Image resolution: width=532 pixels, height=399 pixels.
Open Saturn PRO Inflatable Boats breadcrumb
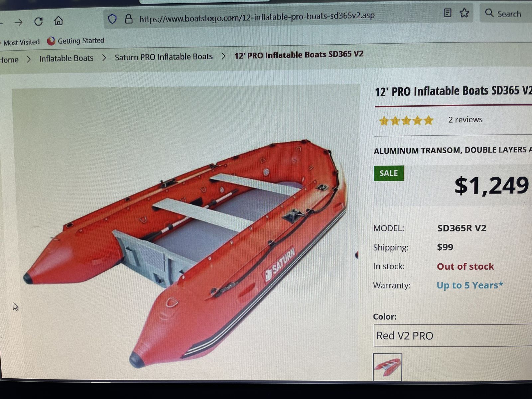pyautogui.click(x=164, y=57)
